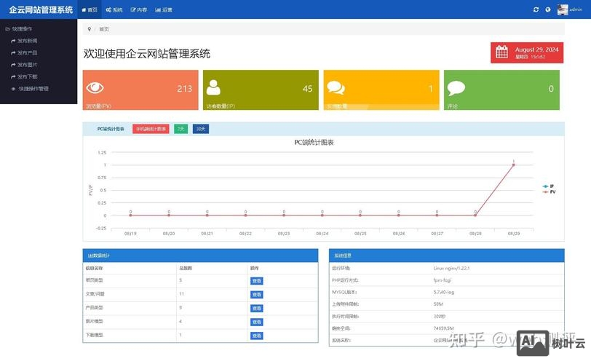Click the fpm-fcgi PHP mode value
This screenshot has height=364, width=591.
(442, 280)
